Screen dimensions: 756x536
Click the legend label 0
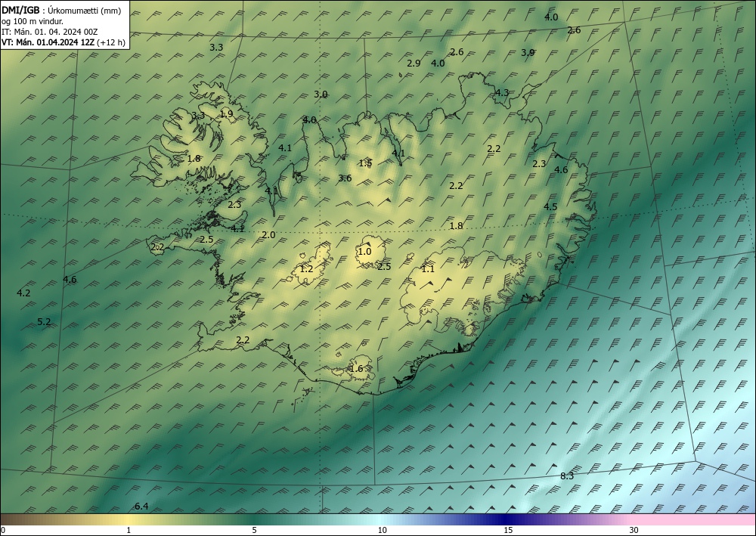pos(3,531)
